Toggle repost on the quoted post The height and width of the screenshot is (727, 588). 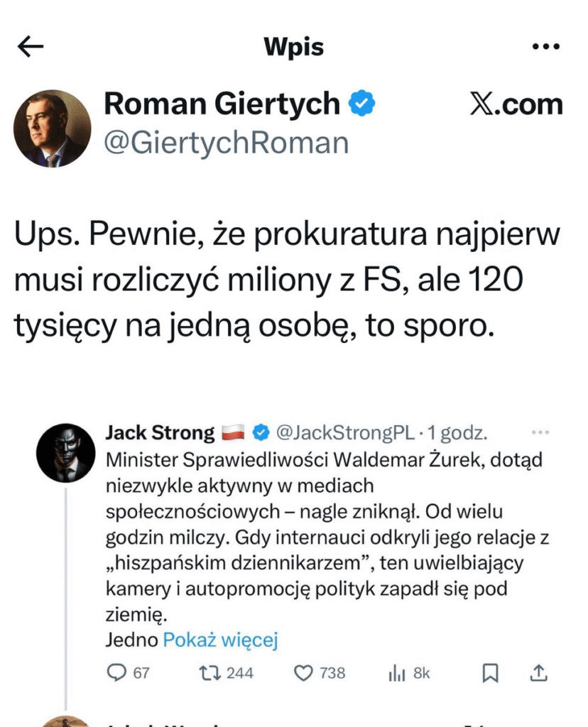tap(210, 672)
